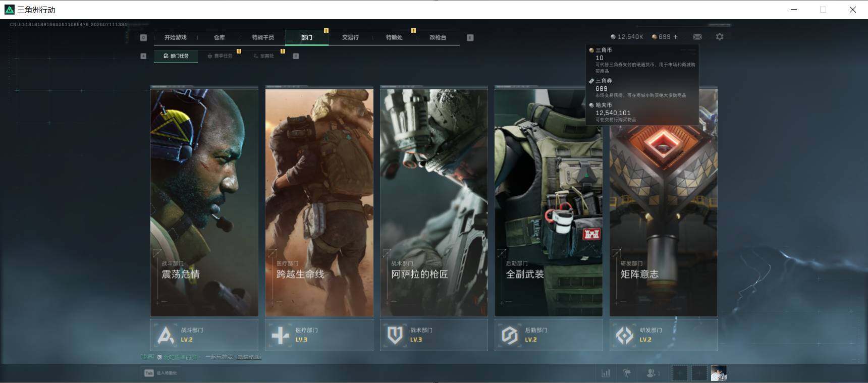Viewport: 868px width, 383px height.
Task: Open the 军需处 sub-tab
Action: point(264,56)
